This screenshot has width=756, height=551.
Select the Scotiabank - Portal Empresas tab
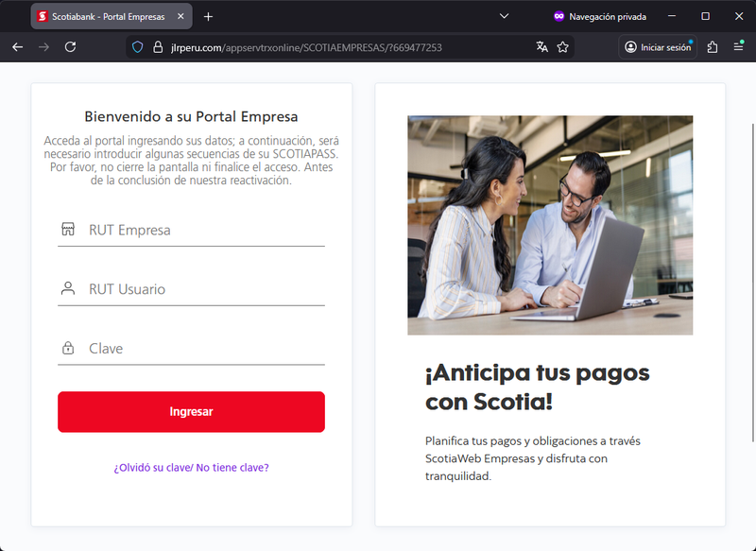tap(104, 16)
